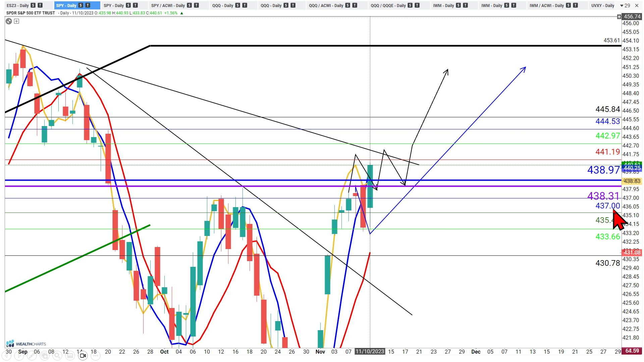The image size is (644, 362).
Task: Click the round crosshair icon at chart top-left
Action: point(9,21)
